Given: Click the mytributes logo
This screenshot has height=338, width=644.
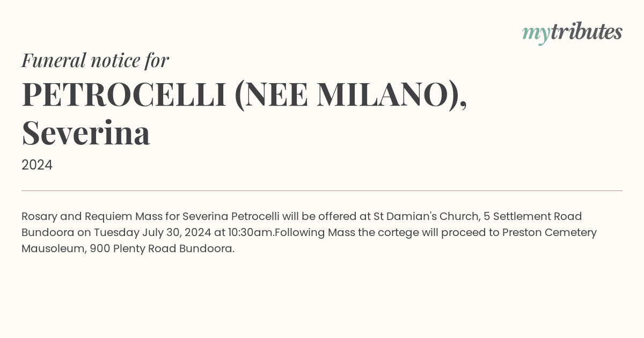Looking at the screenshot, I should coord(572,33).
